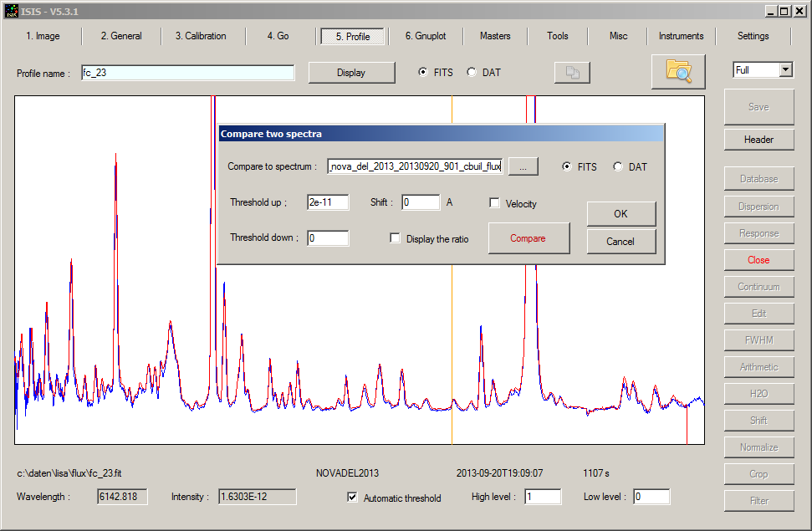Click the Edit button in sidebar
This screenshot has height=531, width=812.
point(758,314)
